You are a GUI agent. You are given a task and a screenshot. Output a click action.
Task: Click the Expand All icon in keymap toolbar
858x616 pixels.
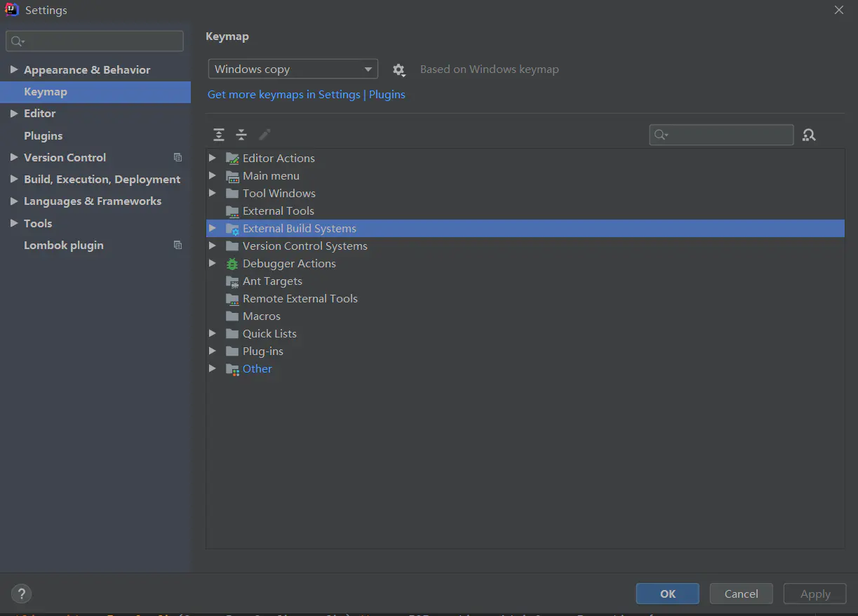[x=219, y=135]
